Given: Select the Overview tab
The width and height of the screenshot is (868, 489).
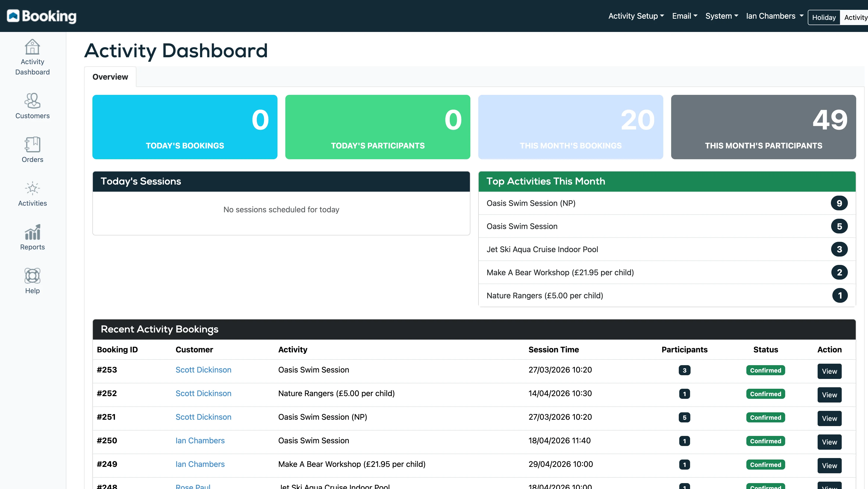Looking at the screenshot, I should [110, 77].
